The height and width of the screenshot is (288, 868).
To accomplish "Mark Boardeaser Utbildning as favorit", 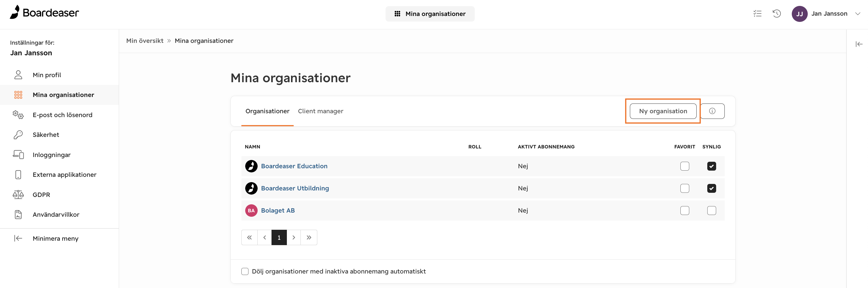I will 685,189.
